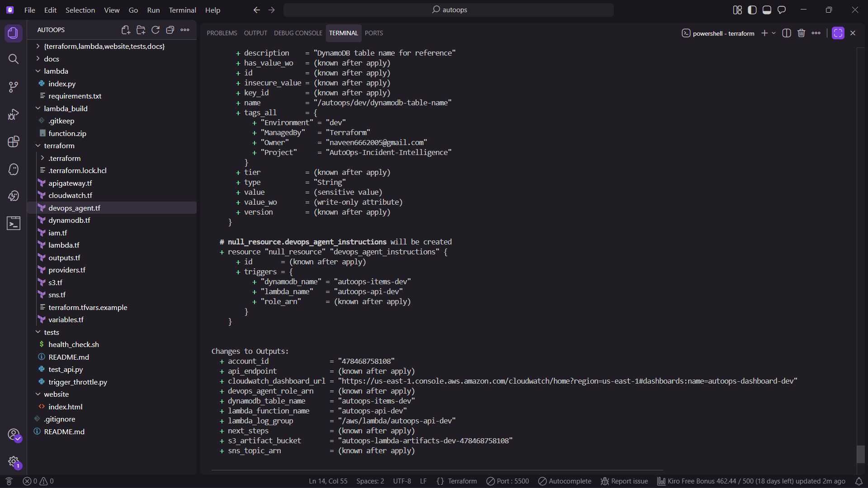The width and height of the screenshot is (868, 488).
Task: Click the autoops command search field
Action: 448,10
